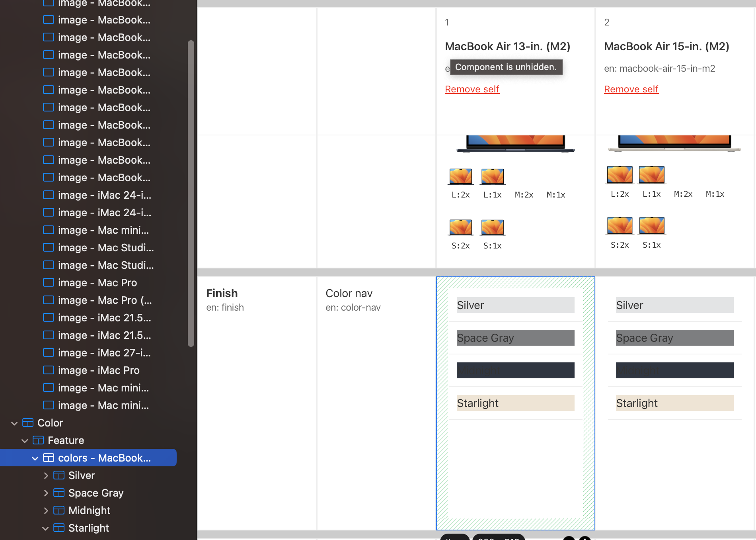This screenshot has height=540, width=756.
Task: Select the image - Mac Pro (… tree row
Action: tap(88, 300)
